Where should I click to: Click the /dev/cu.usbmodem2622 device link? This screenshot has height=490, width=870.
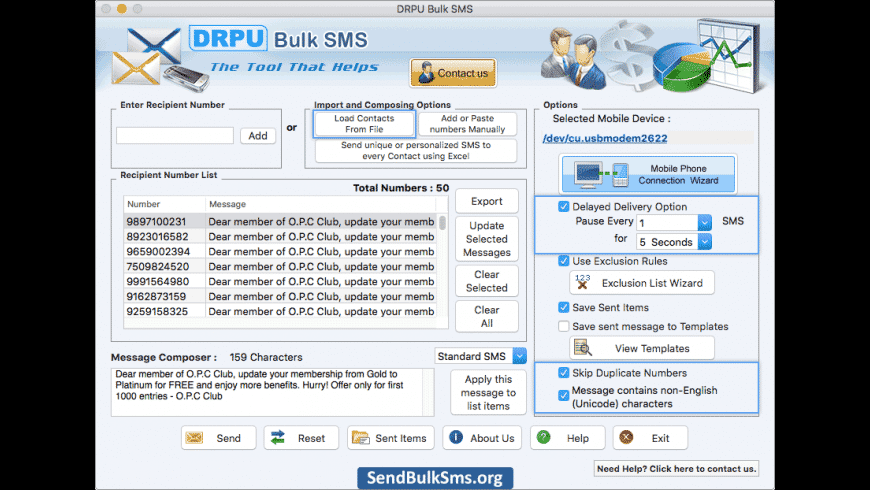click(x=604, y=138)
